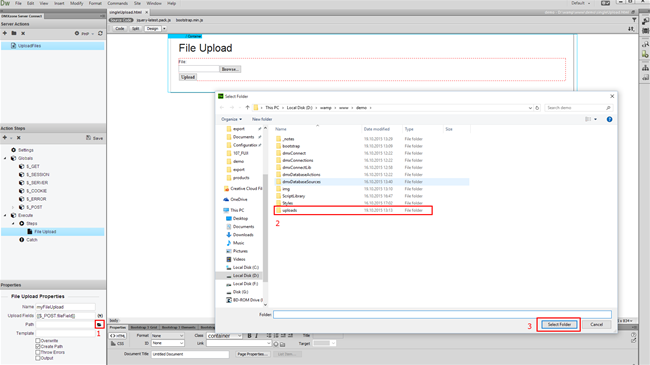Collapse the Steps tree node
Image resolution: width=650 pixels, height=365 pixels.
click(x=13, y=224)
